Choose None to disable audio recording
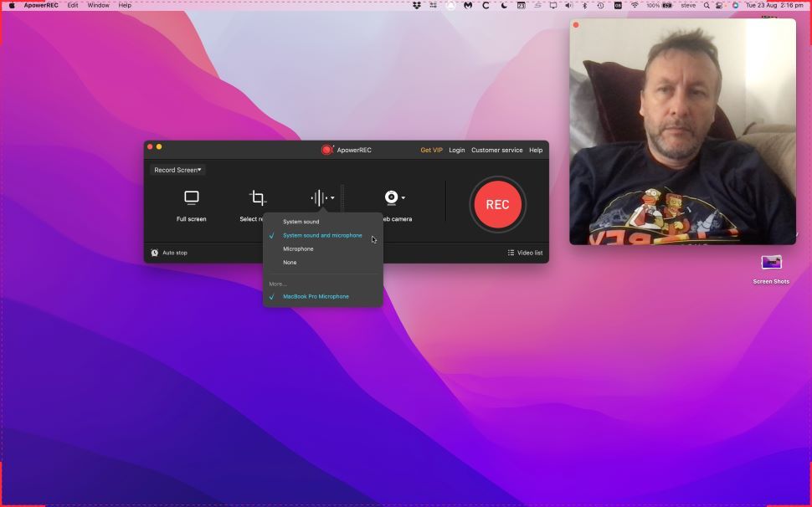The width and height of the screenshot is (812, 507). (290, 262)
